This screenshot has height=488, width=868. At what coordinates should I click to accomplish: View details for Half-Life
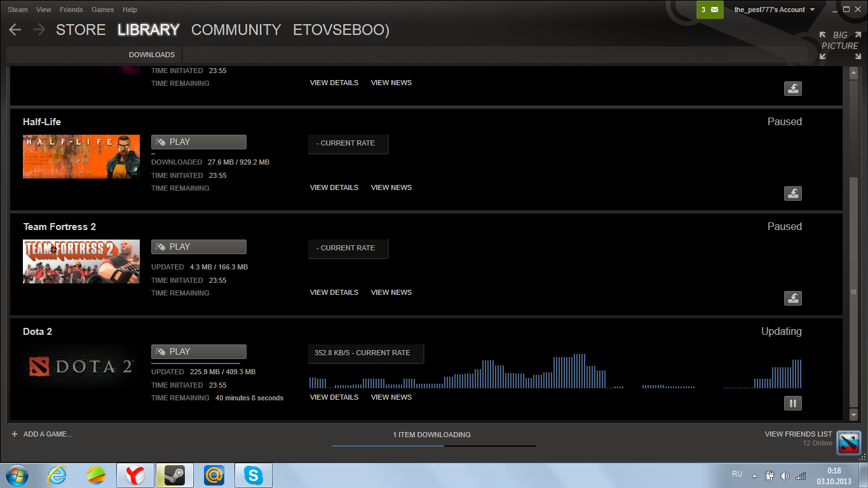[x=334, y=187]
